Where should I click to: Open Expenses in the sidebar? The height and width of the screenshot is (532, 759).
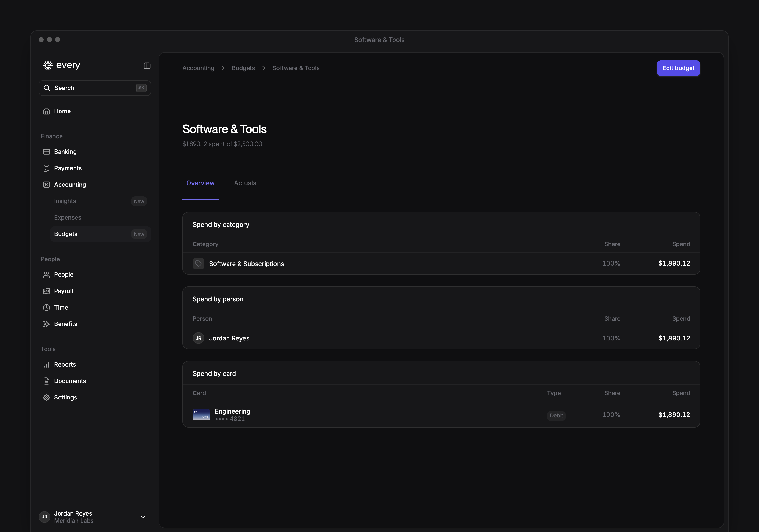click(x=100, y=217)
